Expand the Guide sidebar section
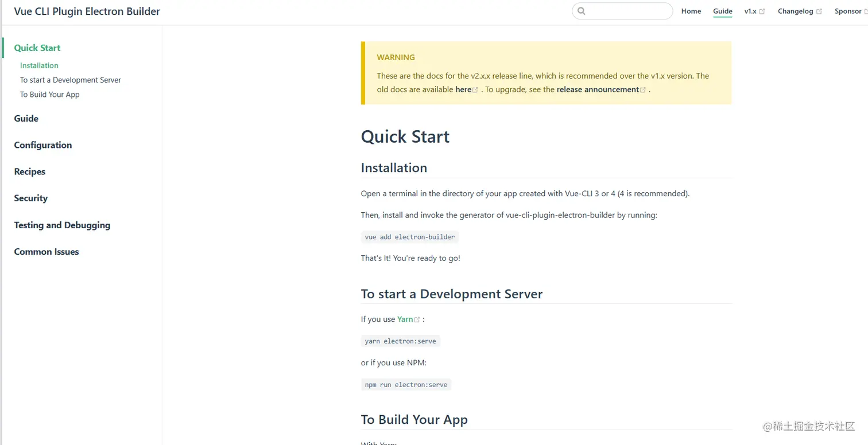Image resolution: width=868 pixels, height=445 pixels. 26,119
